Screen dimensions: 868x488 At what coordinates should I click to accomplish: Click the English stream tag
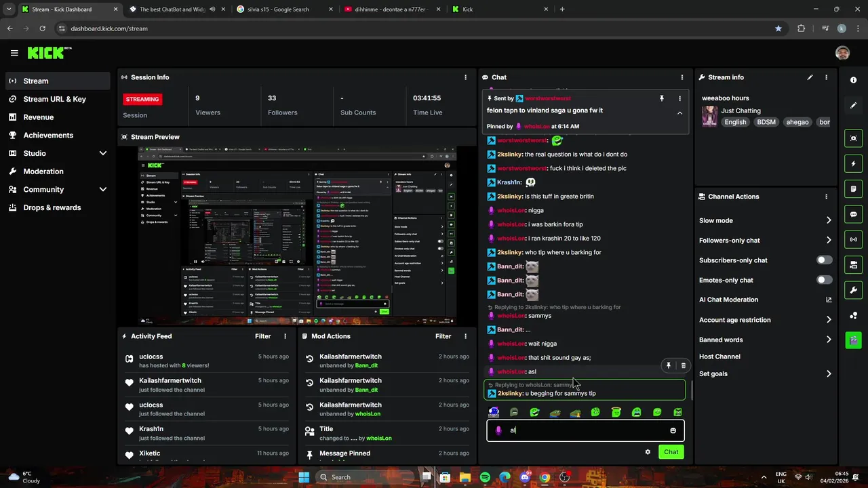click(x=735, y=122)
